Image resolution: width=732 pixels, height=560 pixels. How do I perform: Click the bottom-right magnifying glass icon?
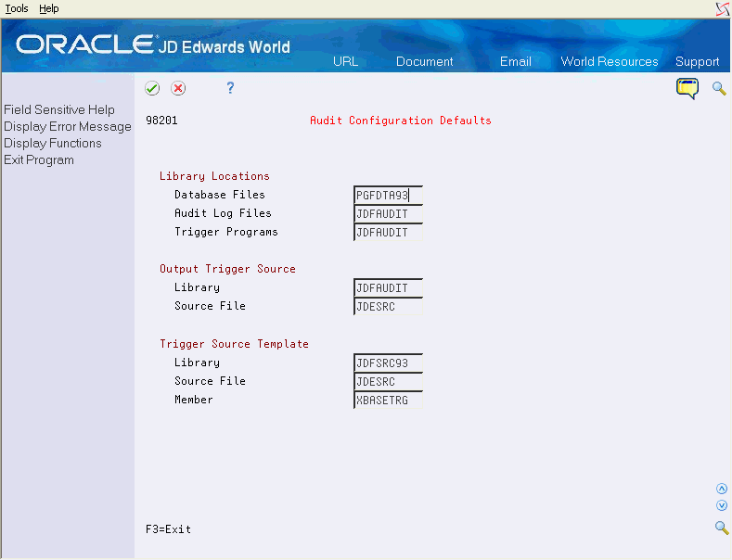click(722, 528)
